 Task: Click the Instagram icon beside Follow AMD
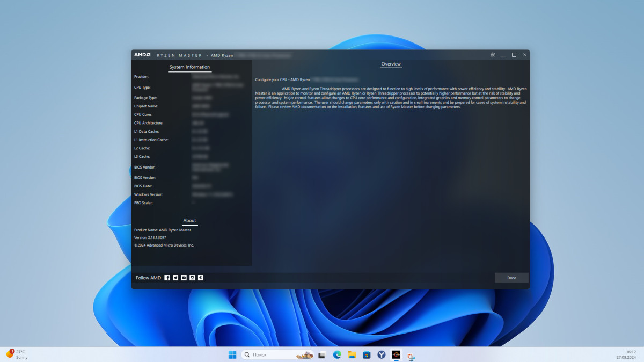tap(192, 278)
